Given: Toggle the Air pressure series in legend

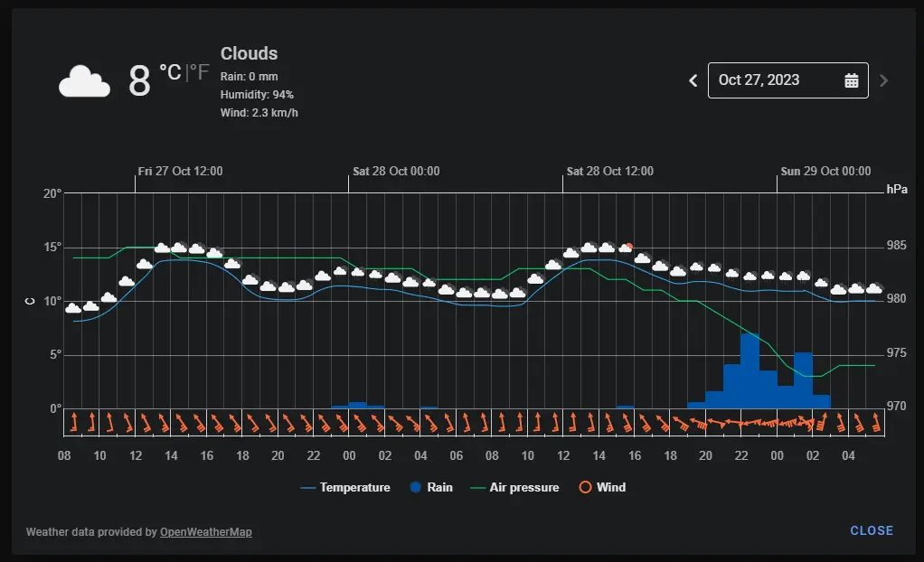Looking at the screenshot, I should [515, 487].
